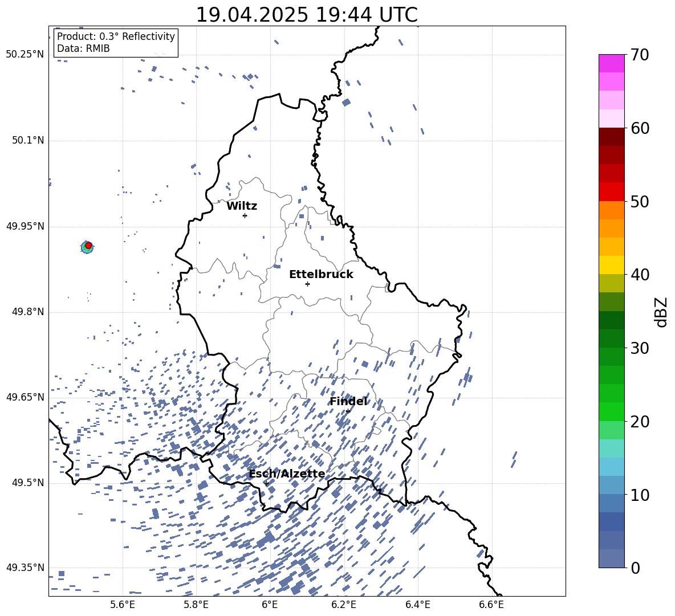Image resolution: width=675 pixels, height=616 pixels.
Task: Click the colorbar tick label 30
Action: (640, 348)
